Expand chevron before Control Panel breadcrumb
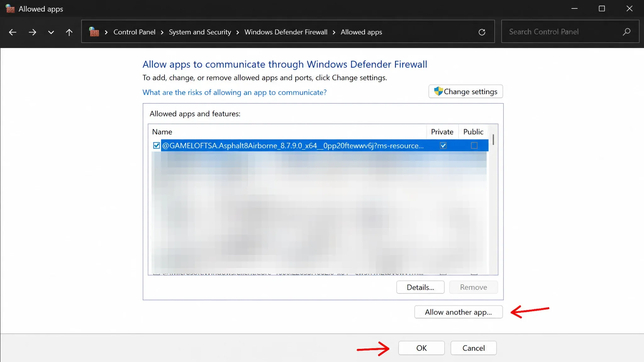This screenshot has height=362, width=644. (x=106, y=32)
